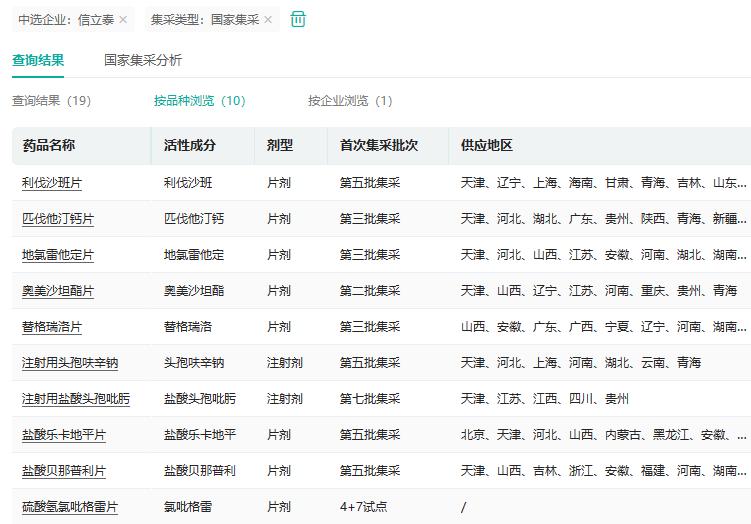
Task: Click the 匹伐他汀钙 active ingredient cell
Action: 193,219
